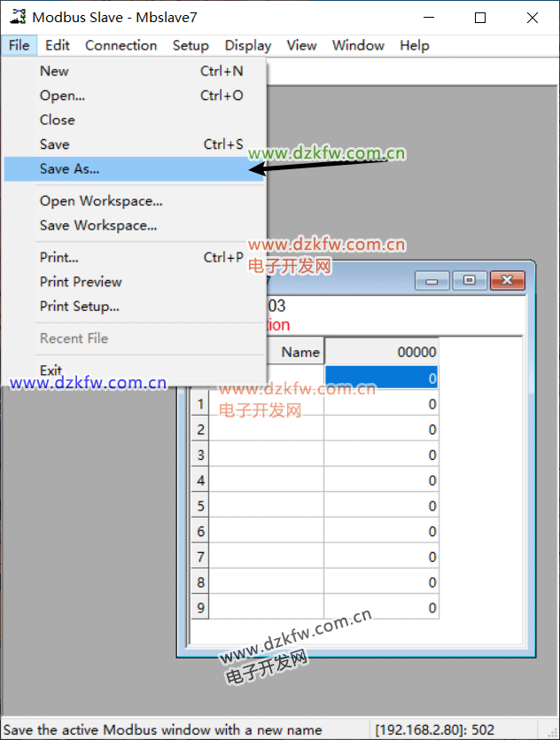
Task: Click the value cell in row 9
Action: tap(382, 608)
